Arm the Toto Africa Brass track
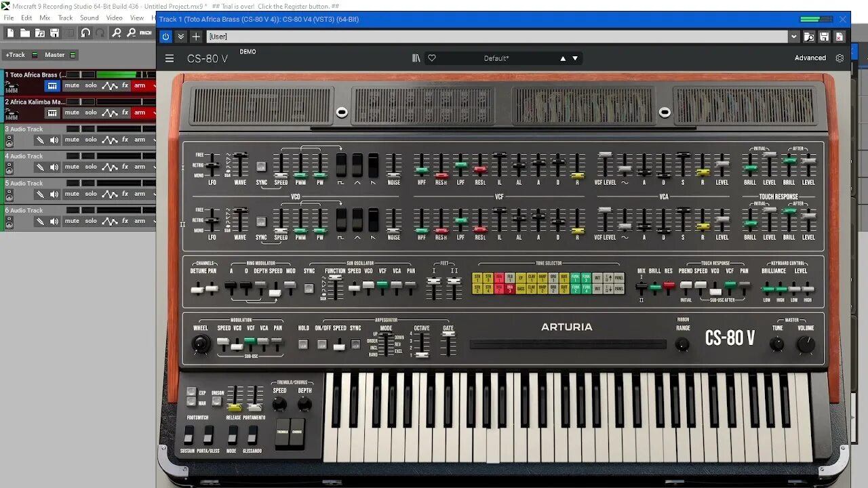 [x=140, y=85]
